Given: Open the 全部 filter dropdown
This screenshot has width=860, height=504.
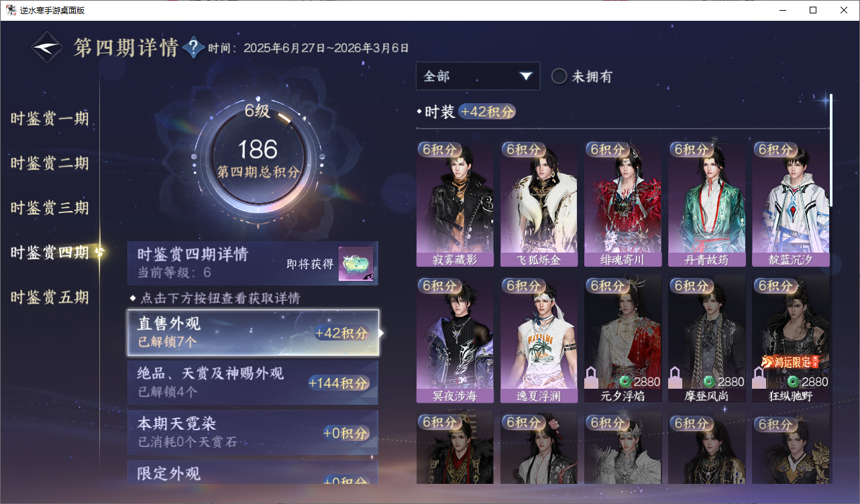Looking at the screenshot, I should point(478,76).
